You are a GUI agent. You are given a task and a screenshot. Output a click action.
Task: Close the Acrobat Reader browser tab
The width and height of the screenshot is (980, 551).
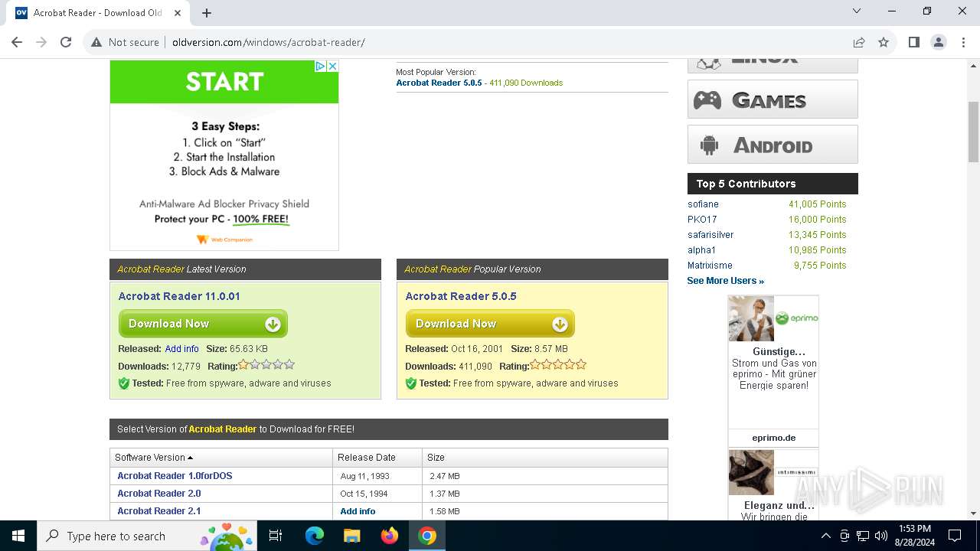pos(178,12)
